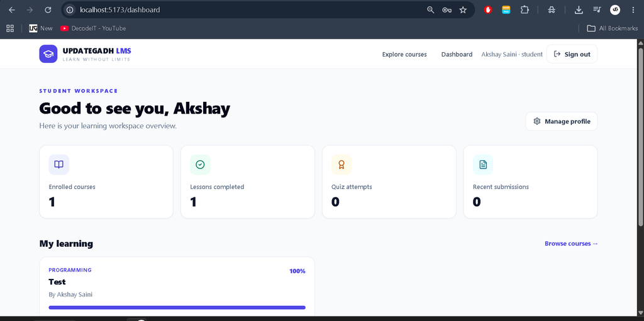Click the browser back arrow
This screenshot has height=321, width=644.
[x=11, y=10]
